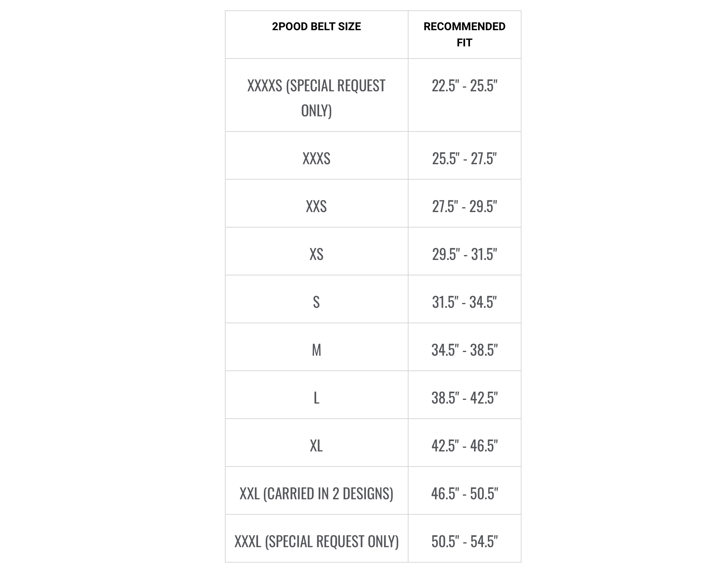
Task: Click the 38.5" - 42.5" fit range
Action: pos(464,398)
